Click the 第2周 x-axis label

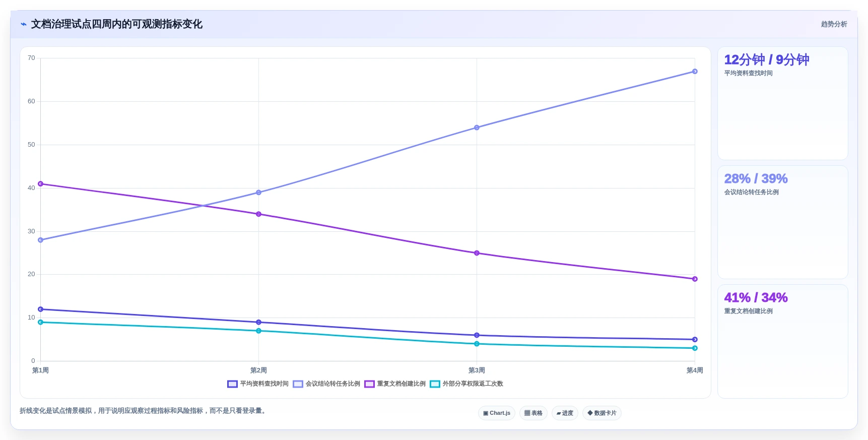pos(258,370)
